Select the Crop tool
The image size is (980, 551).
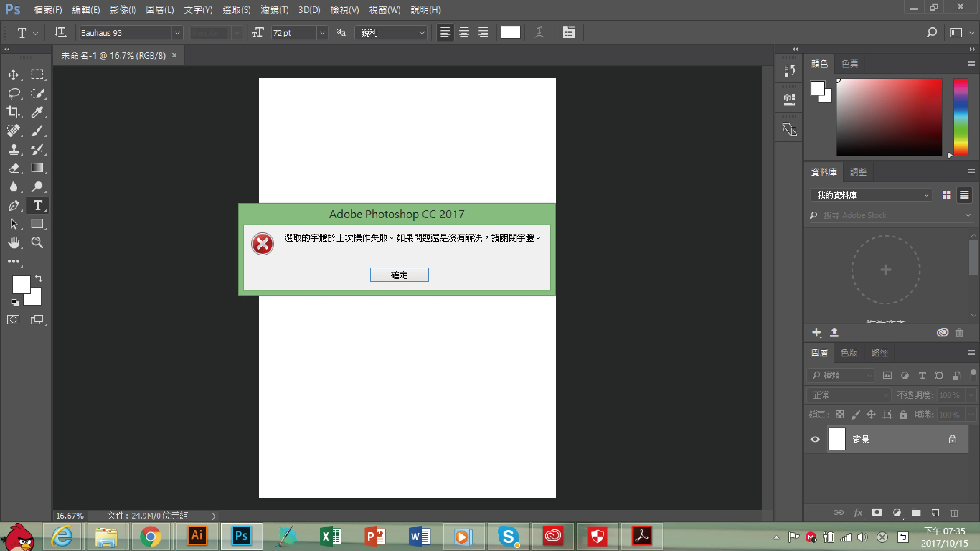[13, 112]
